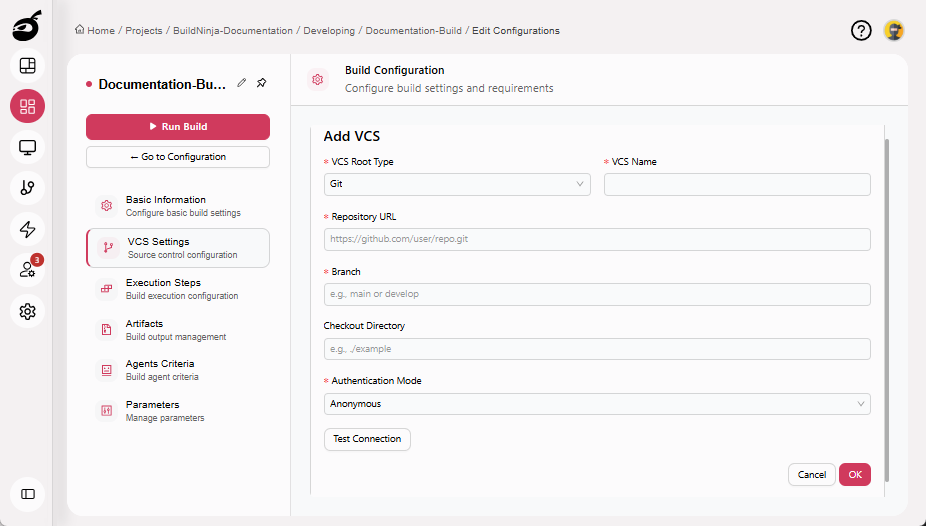This screenshot has height=526, width=926.
Task: Click the Basic Information gear icon
Action: (106, 205)
